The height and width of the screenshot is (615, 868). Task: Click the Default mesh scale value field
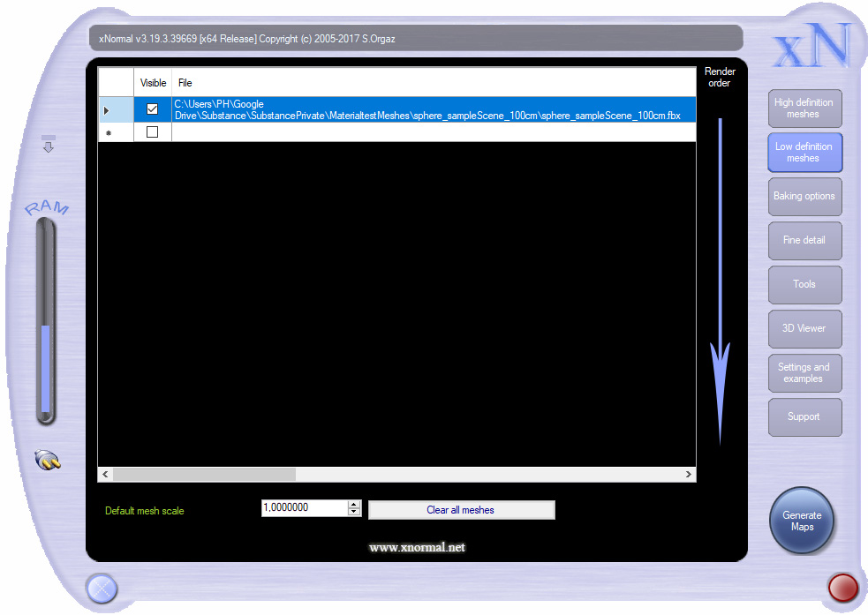(303, 508)
